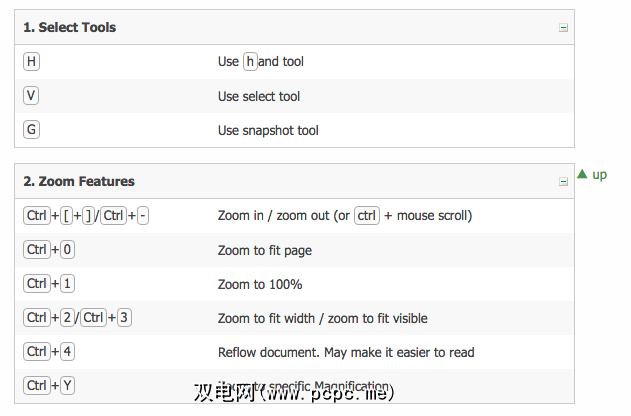Viewport: 631px width, 416px height.
Task: Select the "Use snapshot tool" description
Action: [x=268, y=130]
